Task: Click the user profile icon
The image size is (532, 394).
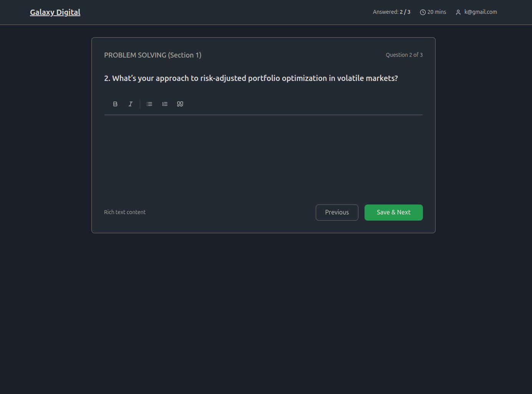Action: pos(458,12)
